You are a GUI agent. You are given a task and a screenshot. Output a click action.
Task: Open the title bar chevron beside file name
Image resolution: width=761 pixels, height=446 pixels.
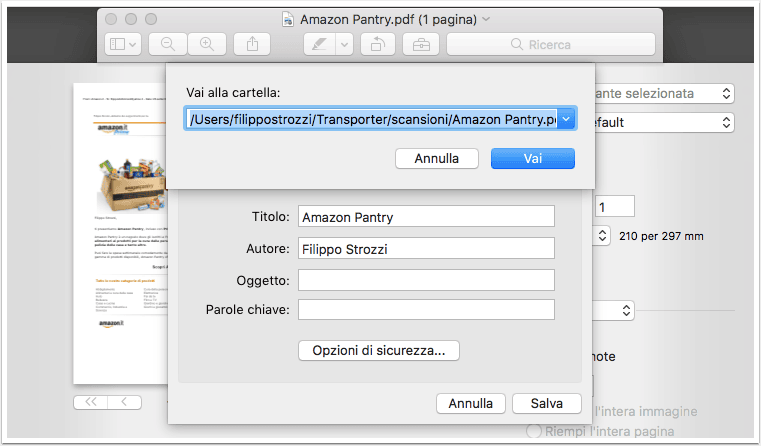tap(486, 19)
